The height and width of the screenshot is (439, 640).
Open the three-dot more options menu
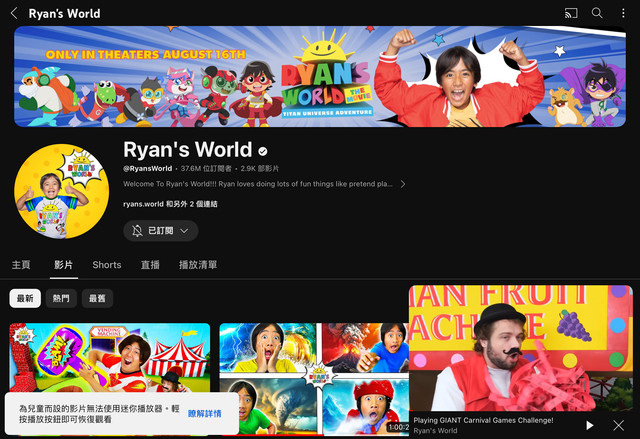(x=623, y=13)
